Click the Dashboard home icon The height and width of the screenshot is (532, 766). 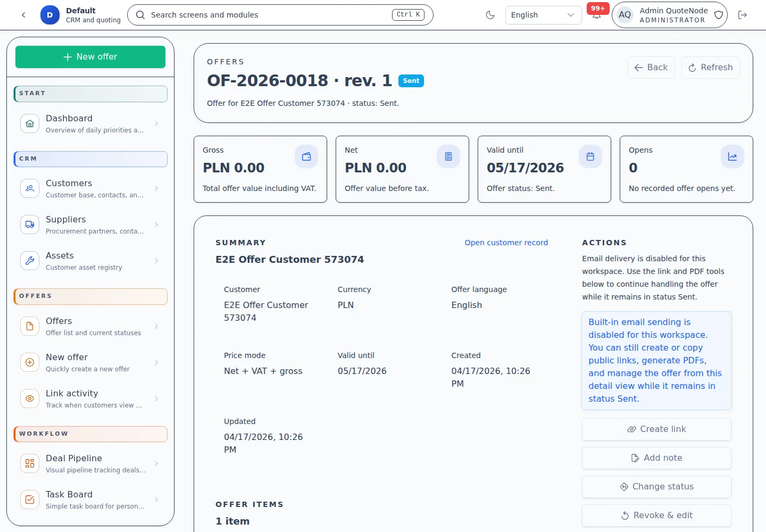30,123
